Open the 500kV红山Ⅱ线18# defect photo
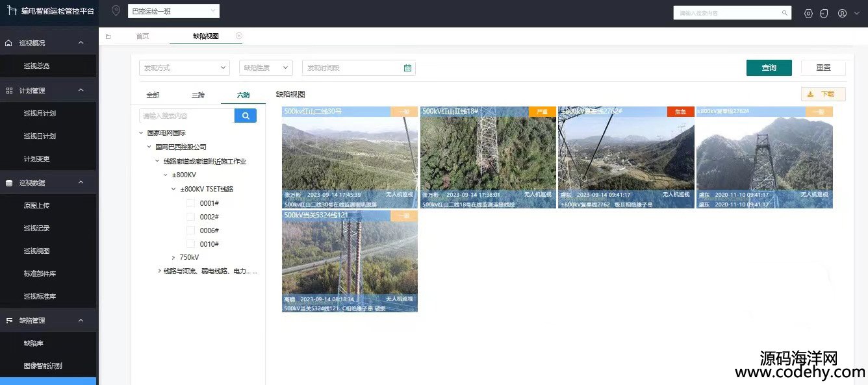Screen dimensions: 868x385 tap(488, 157)
